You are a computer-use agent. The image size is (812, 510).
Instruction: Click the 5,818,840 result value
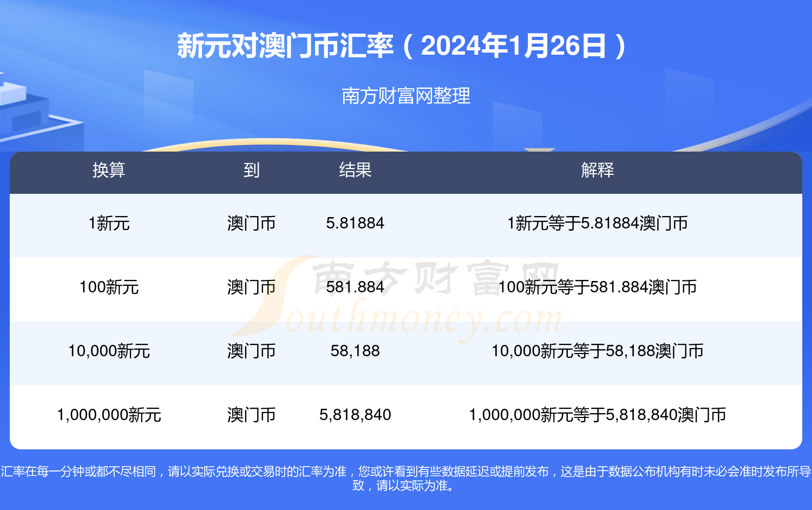coord(355,415)
